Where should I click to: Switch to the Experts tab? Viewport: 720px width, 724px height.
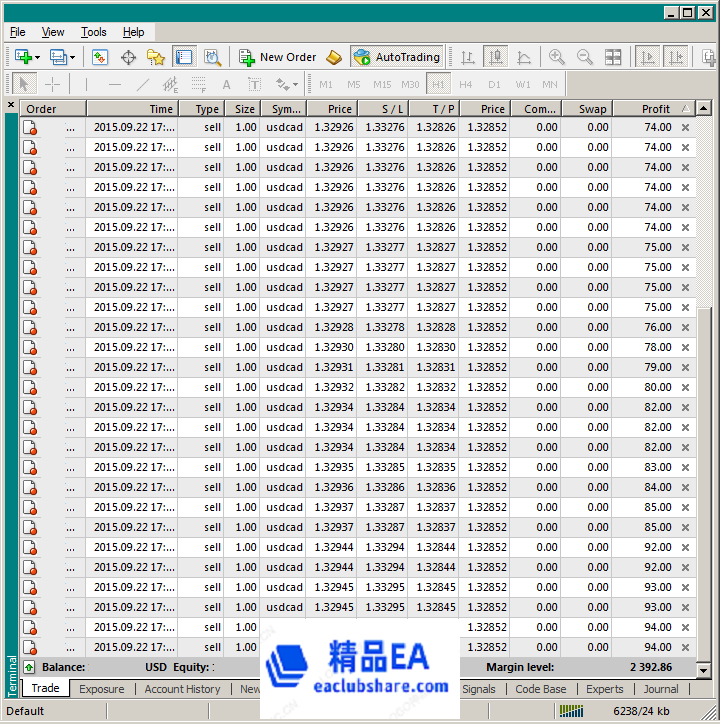(605, 689)
